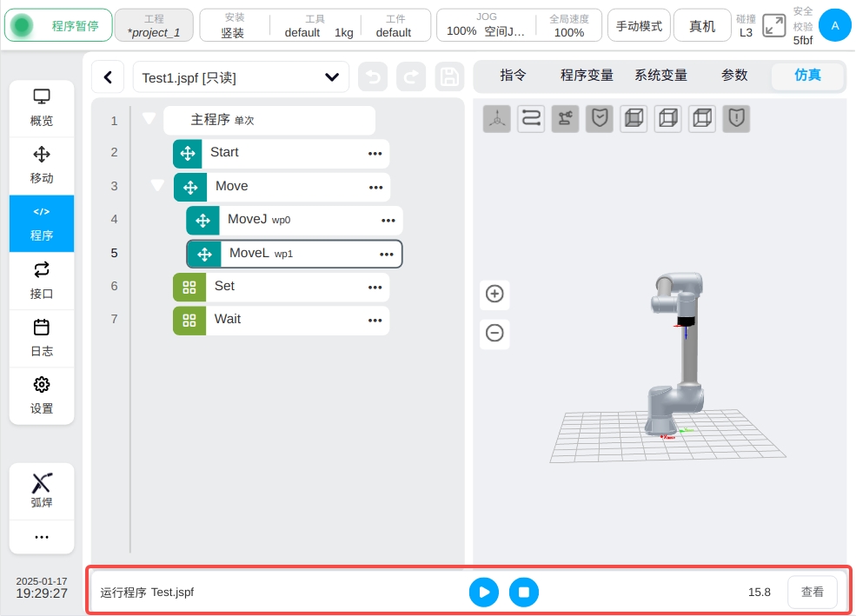Stop the running program

tap(524, 592)
